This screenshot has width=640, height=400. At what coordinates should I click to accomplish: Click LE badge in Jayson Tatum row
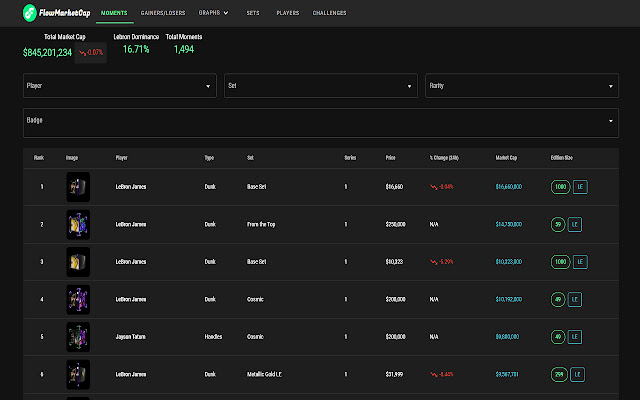coord(575,337)
